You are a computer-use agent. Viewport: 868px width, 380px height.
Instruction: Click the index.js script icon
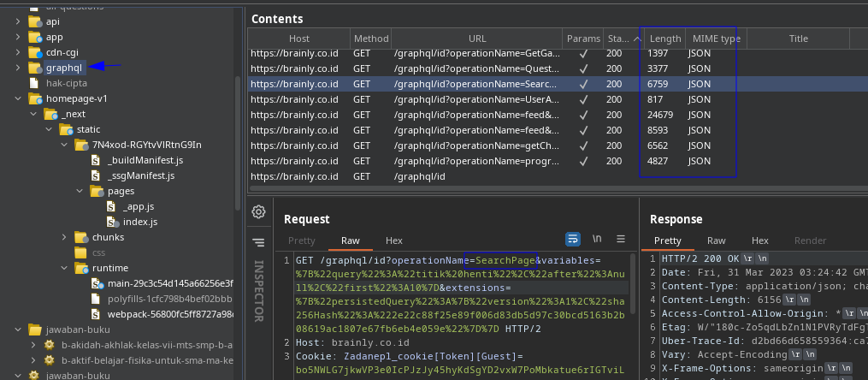[112, 223]
